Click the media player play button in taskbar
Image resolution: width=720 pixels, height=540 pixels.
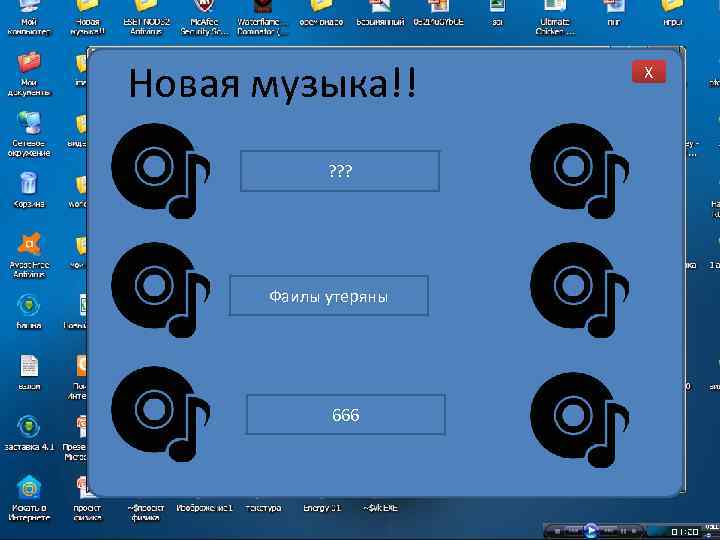591,530
